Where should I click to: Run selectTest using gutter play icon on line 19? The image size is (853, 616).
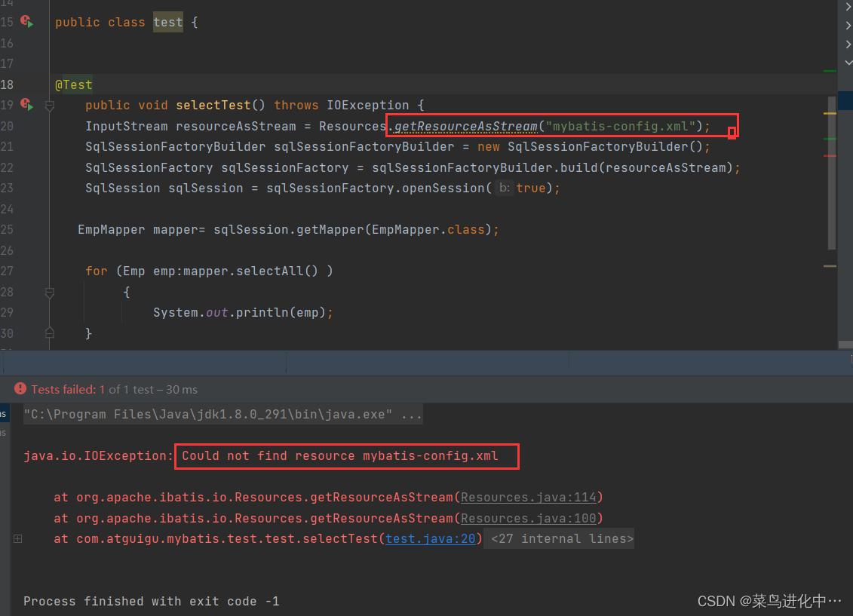click(x=26, y=105)
